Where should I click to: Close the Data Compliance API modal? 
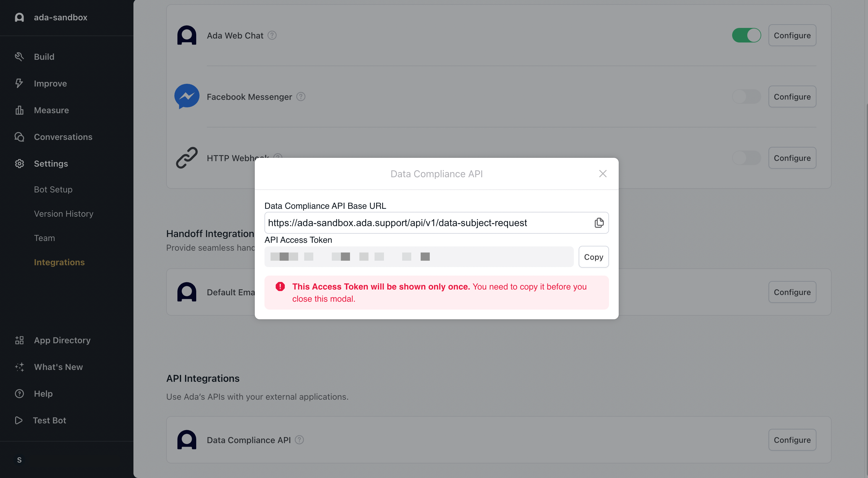[x=603, y=174]
